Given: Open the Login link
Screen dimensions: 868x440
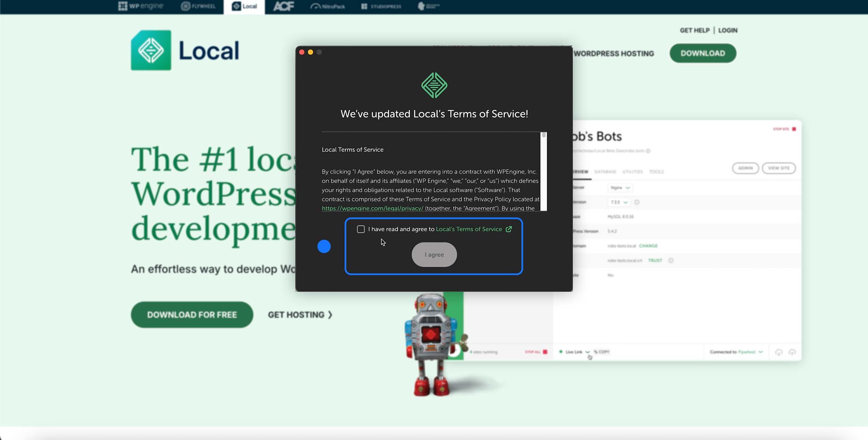Looking at the screenshot, I should [x=728, y=30].
